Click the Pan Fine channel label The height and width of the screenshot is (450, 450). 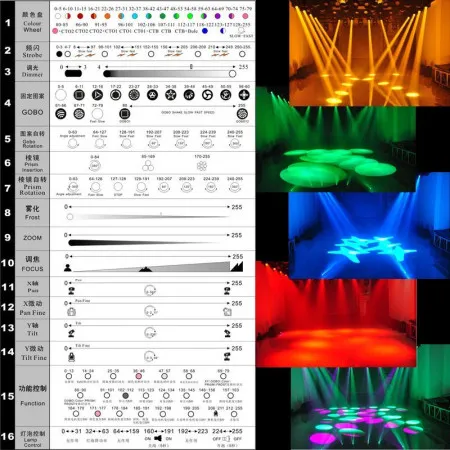[32, 308]
